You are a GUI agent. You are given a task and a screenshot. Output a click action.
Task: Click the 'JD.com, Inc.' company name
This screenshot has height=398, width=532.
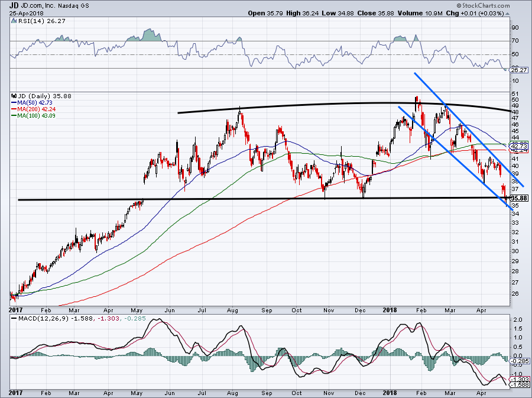pos(38,6)
